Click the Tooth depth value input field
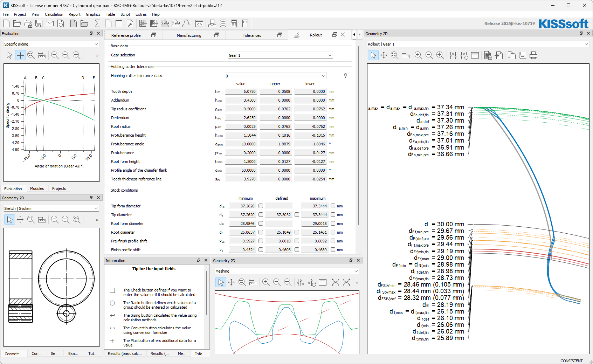 click(x=241, y=91)
